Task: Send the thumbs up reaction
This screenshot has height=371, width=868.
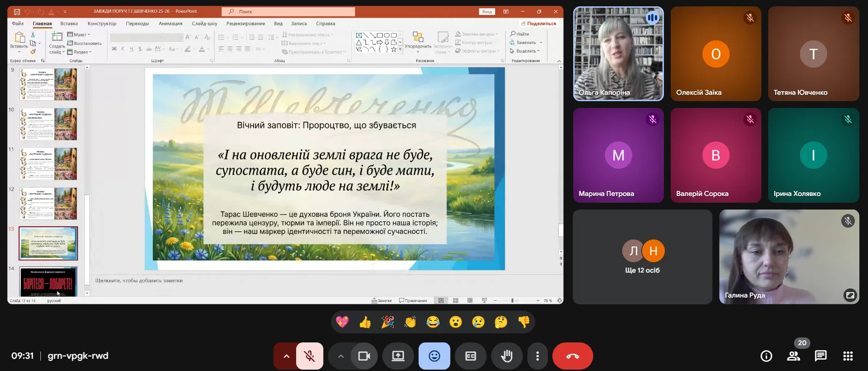Action: pos(365,322)
